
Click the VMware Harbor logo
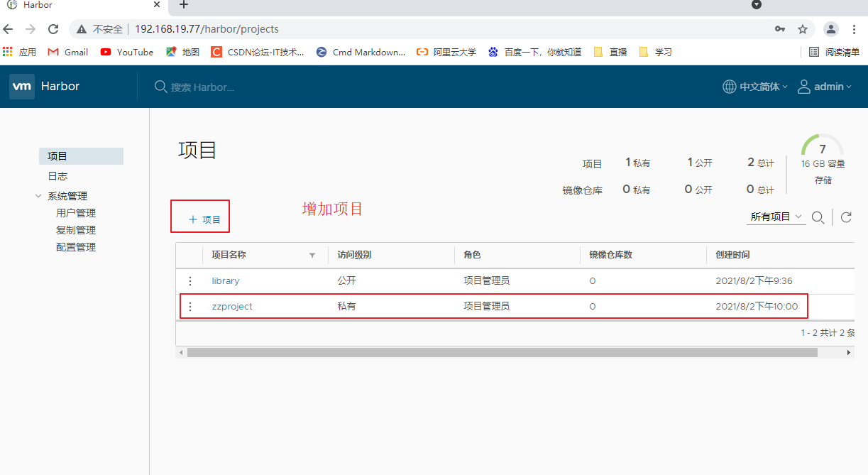click(22, 87)
